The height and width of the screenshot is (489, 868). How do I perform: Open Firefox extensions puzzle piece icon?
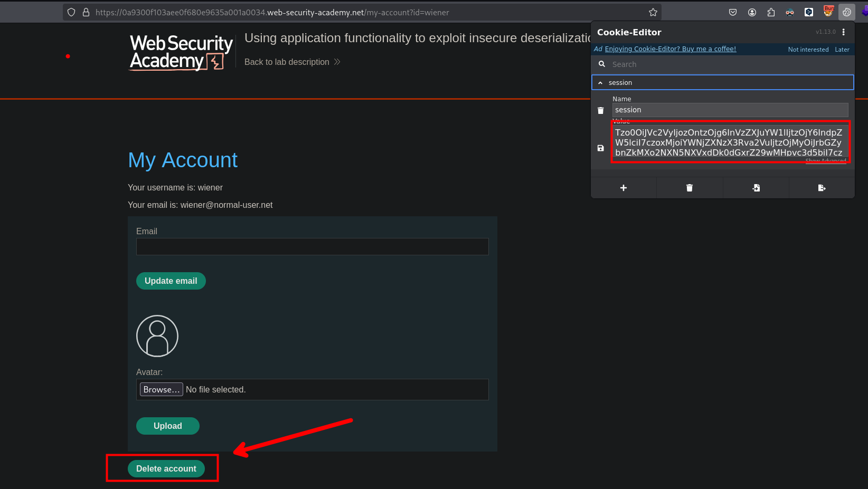(x=771, y=12)
